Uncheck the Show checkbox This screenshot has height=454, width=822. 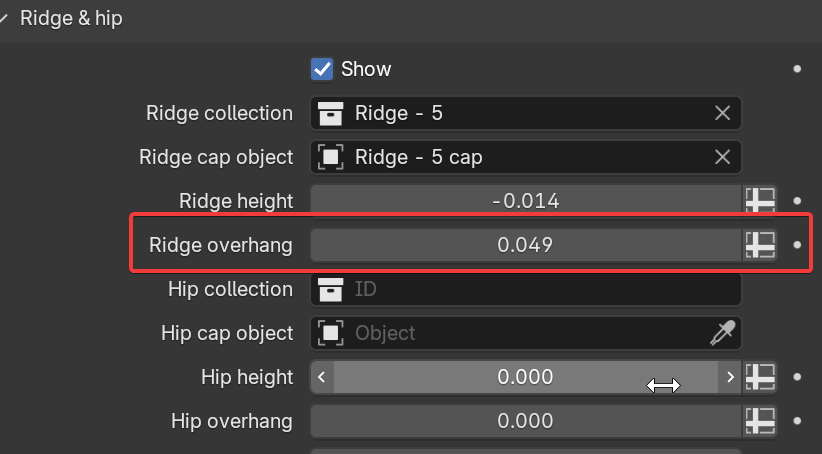pos(322,69)
